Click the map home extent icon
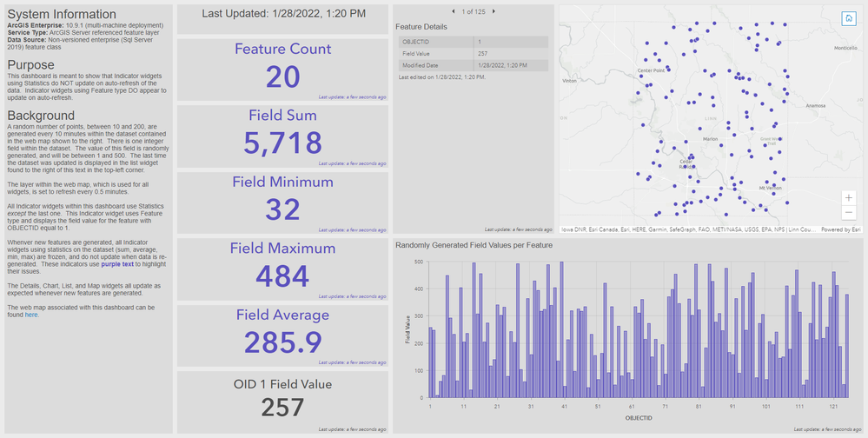 click(x=848, y=18)
